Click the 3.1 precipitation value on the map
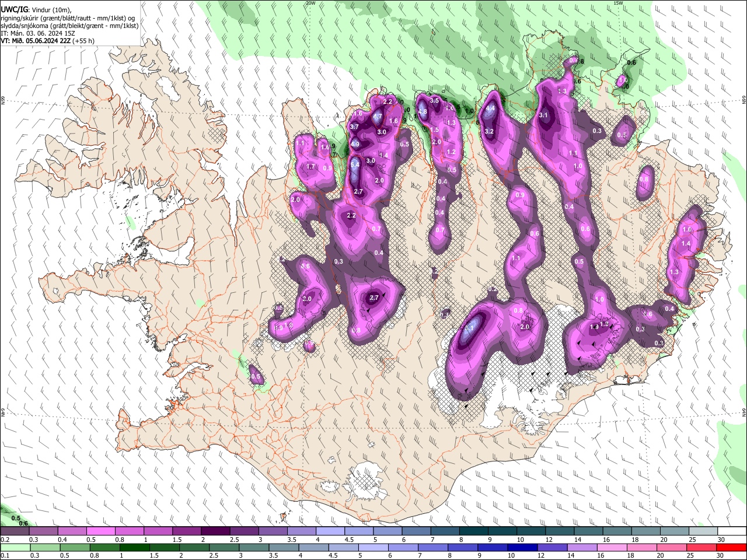This screenshot has height=560, width=747. pos(543,115)
